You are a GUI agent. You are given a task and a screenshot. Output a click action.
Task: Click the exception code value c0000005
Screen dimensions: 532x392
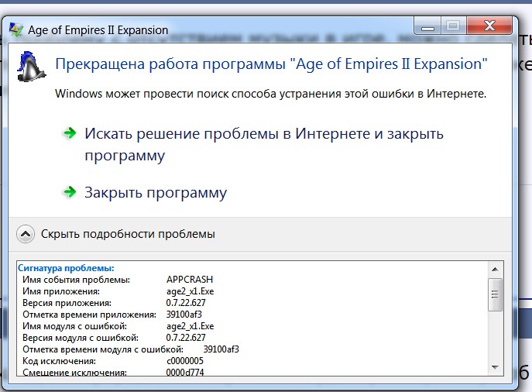click(x=185, y=360)
